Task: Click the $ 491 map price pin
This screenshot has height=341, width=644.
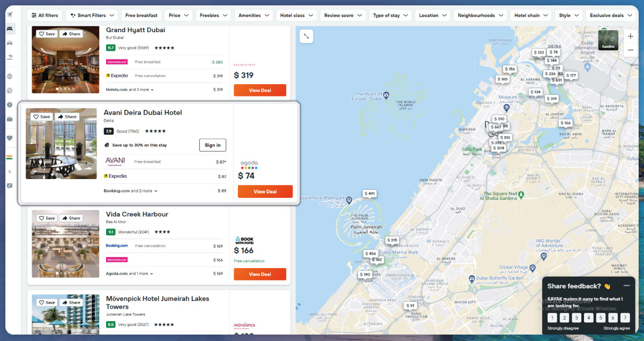Action: [x=370, y=194]
